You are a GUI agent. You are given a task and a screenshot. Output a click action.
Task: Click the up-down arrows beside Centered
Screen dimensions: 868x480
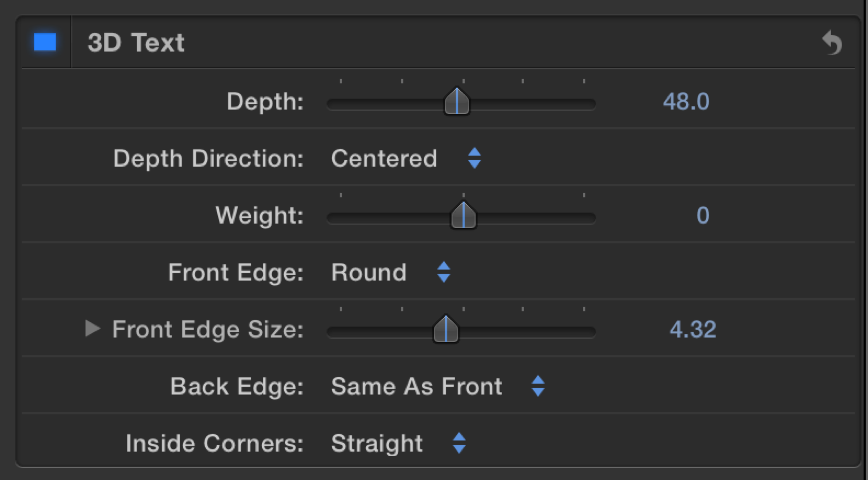coord(475,158)
